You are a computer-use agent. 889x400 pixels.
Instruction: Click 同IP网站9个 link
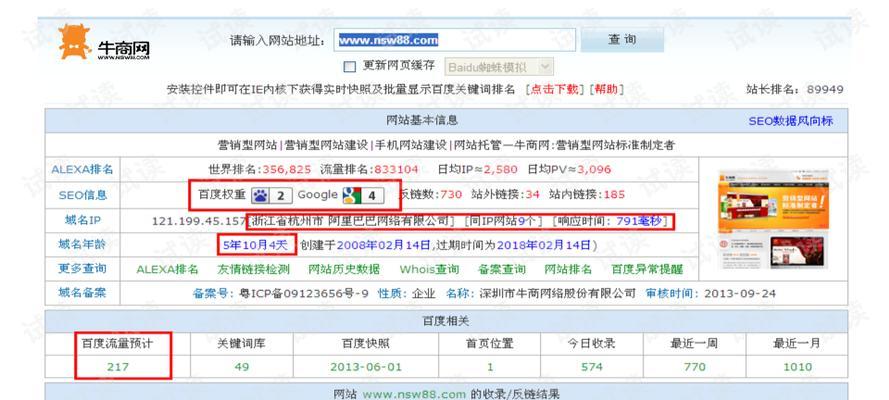click(x=503, y=220)
